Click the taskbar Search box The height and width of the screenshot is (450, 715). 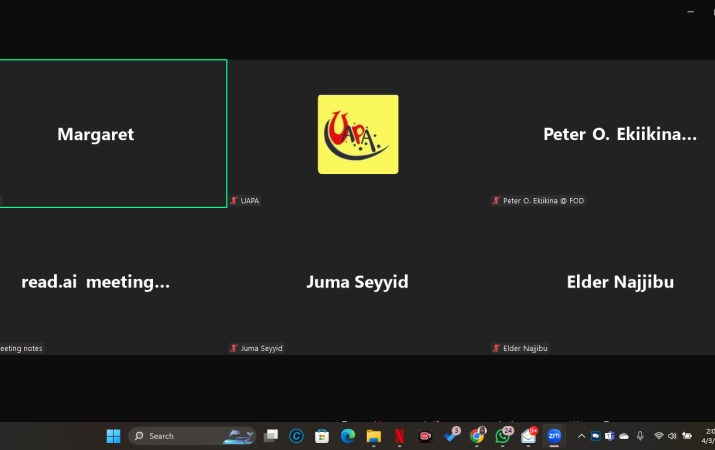pyautogui.click(x=192, y=436)
